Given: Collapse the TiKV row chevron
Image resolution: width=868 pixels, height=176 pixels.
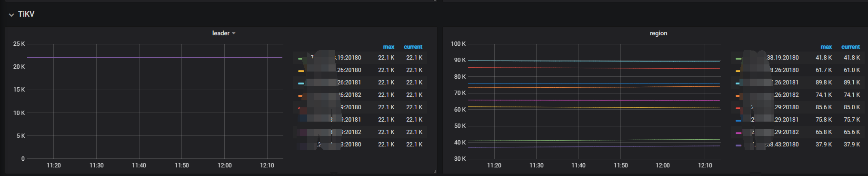Looking at the screenshot, I should (x=11, y=15).
